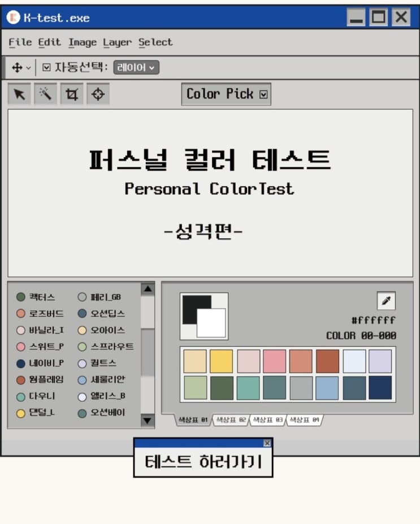The width and height of the screenshot is (420, 524).
Task: Switch to the 색상표 02 tab
Action: (231, 420)
